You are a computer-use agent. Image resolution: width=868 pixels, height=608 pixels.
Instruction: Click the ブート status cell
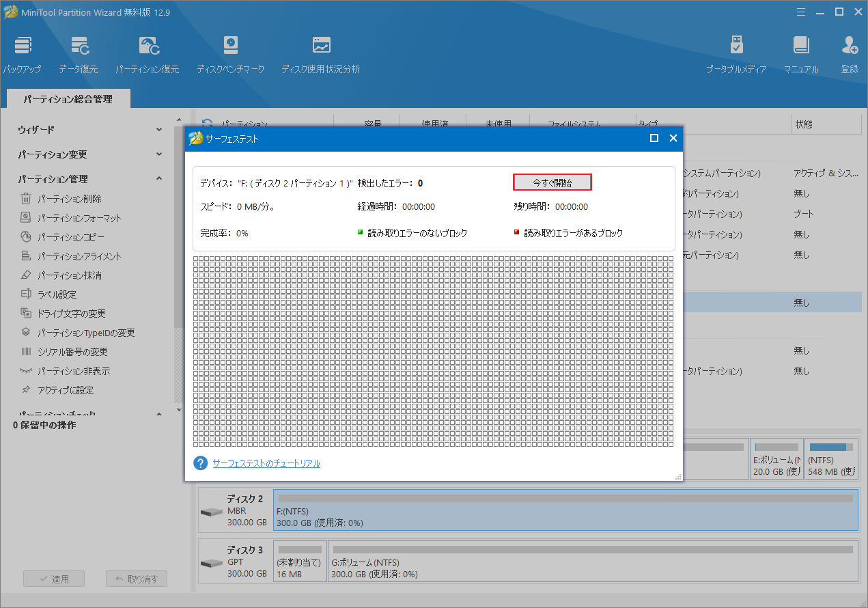tap(804, 214)
